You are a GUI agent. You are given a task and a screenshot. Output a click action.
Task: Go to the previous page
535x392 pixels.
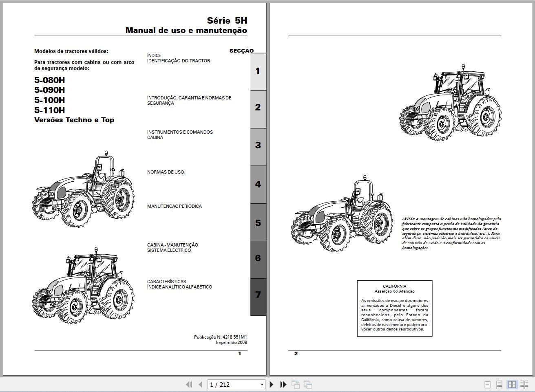click(x=200, y=384)
